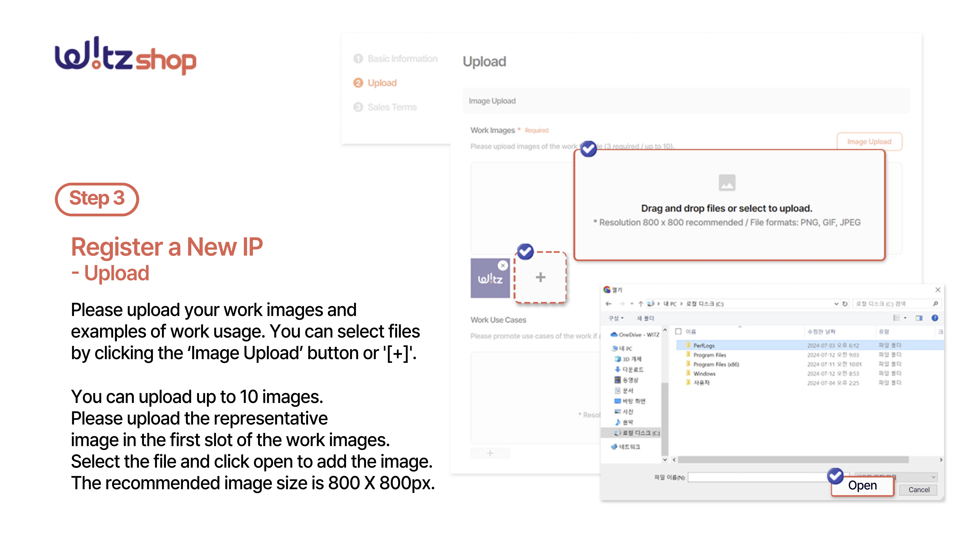Screen dimensions: 980x552
Task: Click the Windows folder icon
Action: tap(688, 373)
